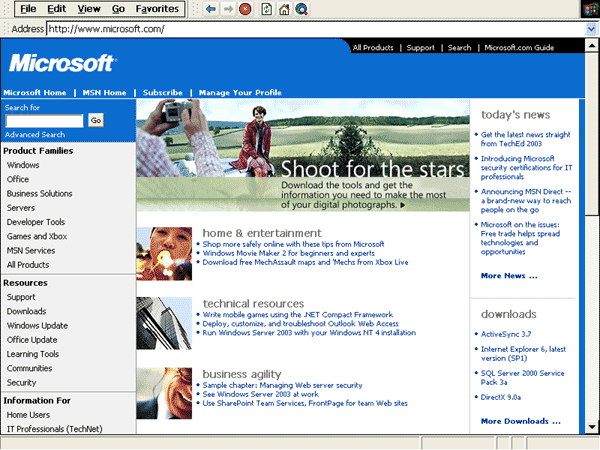Click the Back arrow toolbar button
The height and width of the screenshot is (450, 600).
pos(211,9)
